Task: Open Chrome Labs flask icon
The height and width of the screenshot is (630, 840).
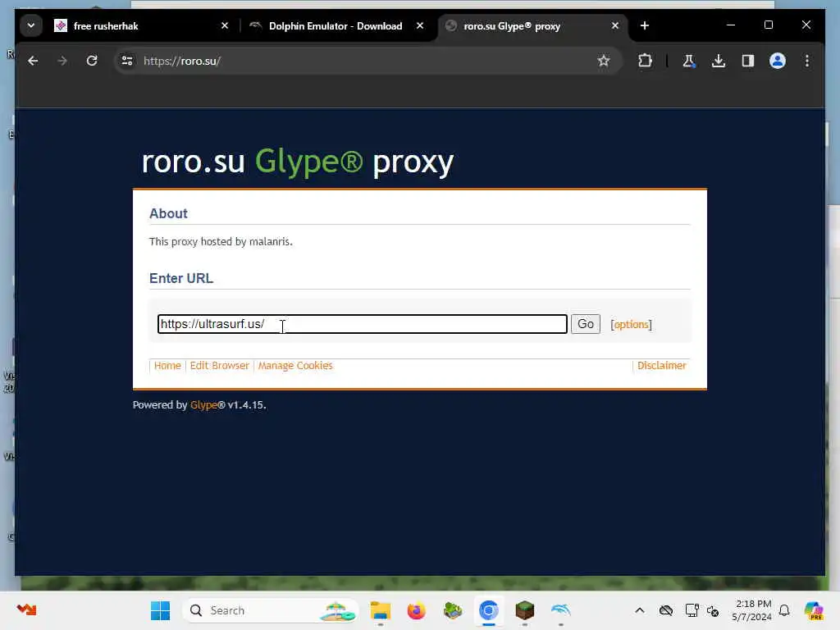Action: click(x=689, y=61)
